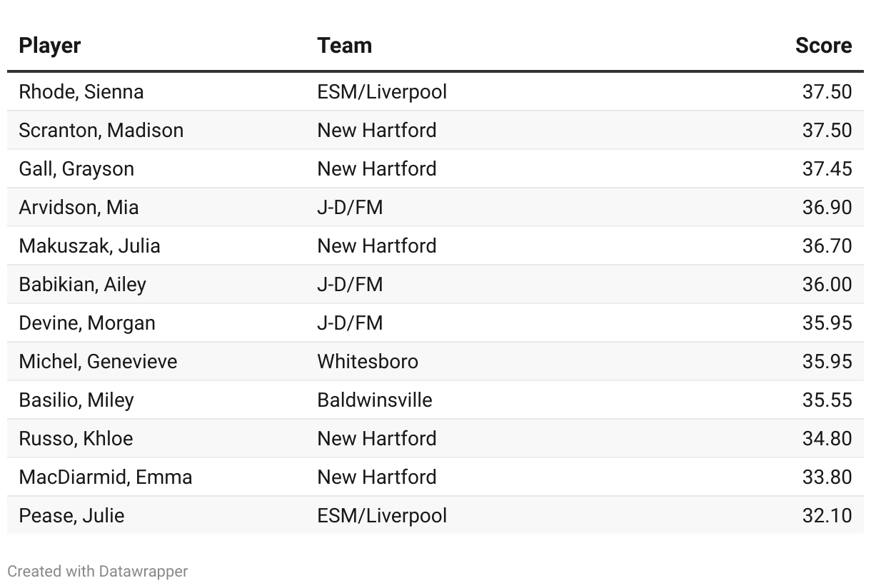This screenshot has width=871, height=588.
Task: Click the Team column header
Action: (344, 46)
